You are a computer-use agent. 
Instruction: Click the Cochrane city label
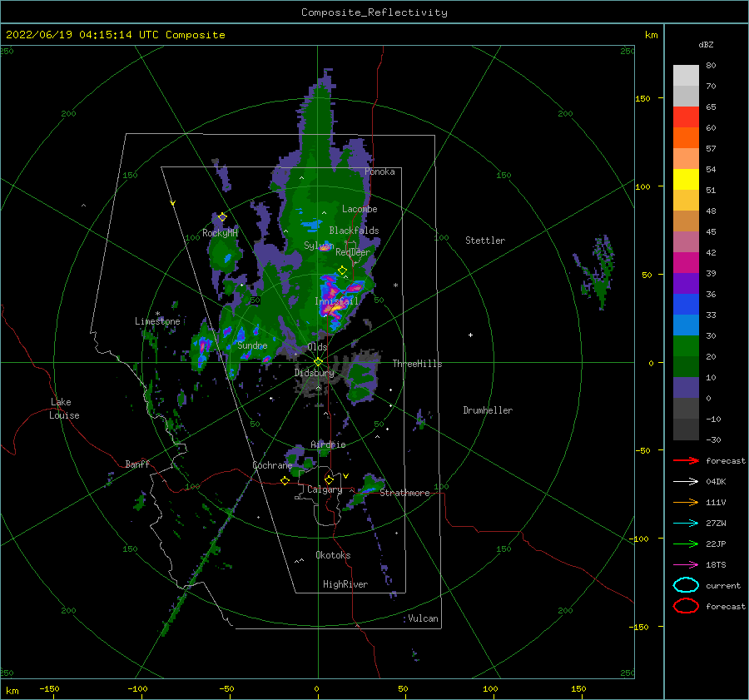(x=272, y=465)
